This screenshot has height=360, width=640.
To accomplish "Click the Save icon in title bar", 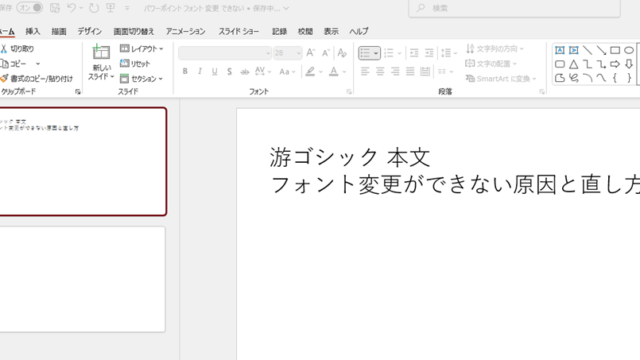I will click(x=55, y=8).
